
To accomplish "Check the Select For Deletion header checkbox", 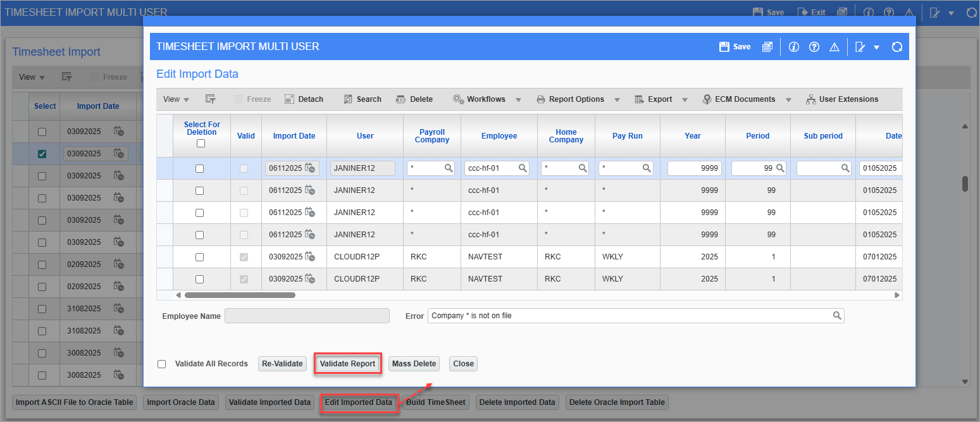I will coord(201,143).
